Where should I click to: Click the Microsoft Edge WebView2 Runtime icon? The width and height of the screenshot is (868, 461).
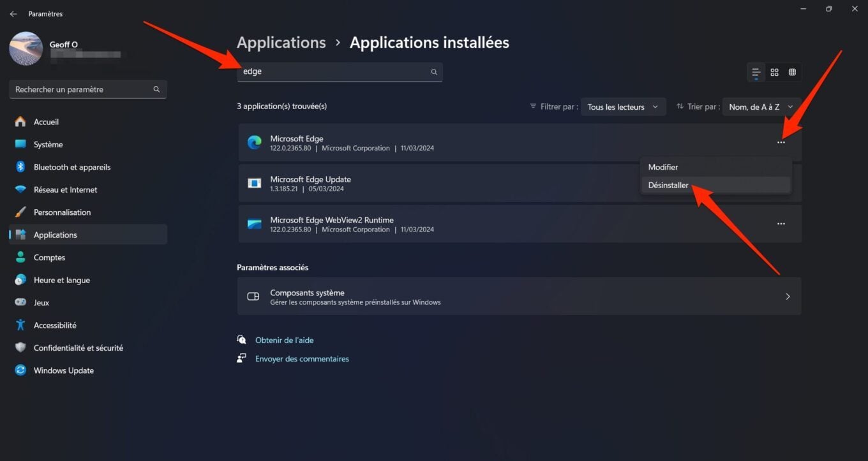(255, 224)
